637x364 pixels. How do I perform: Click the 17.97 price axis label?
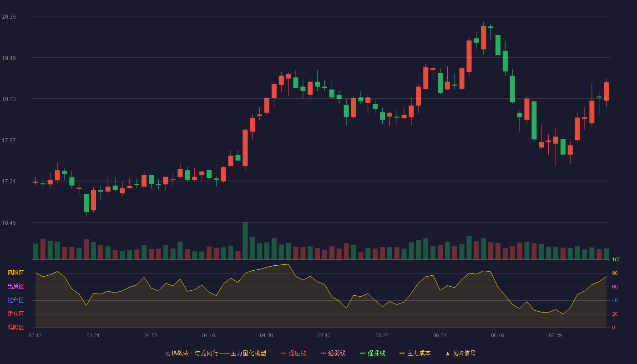tap(9, 140)
